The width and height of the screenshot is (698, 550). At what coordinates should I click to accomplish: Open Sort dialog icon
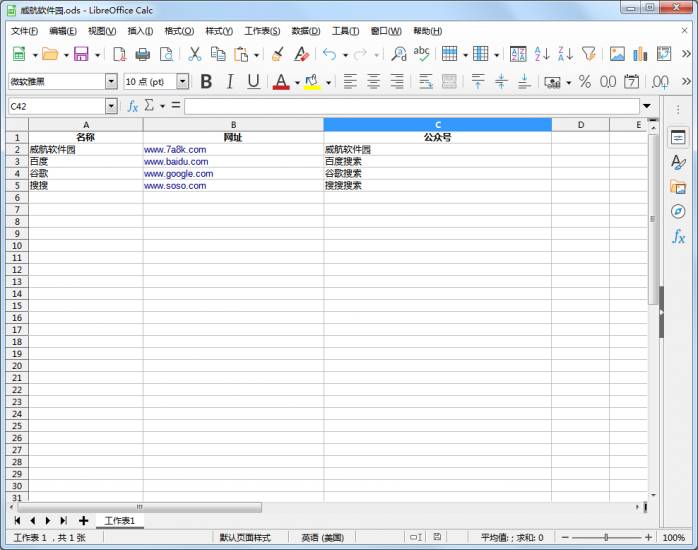518,54
